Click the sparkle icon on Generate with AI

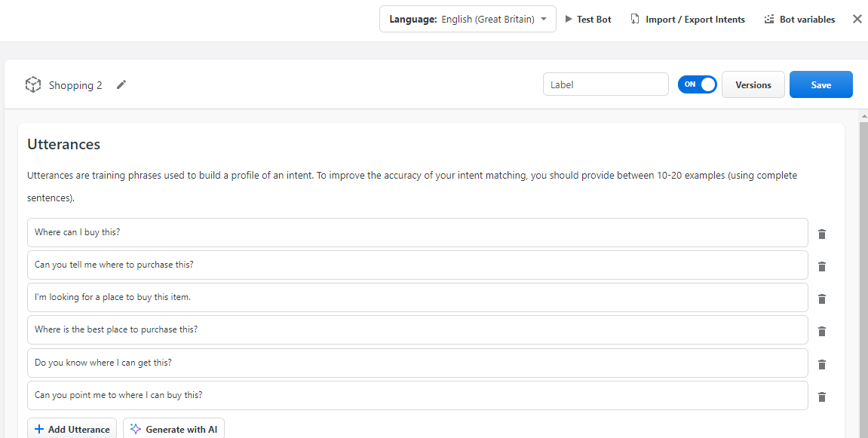coord(135,428)
